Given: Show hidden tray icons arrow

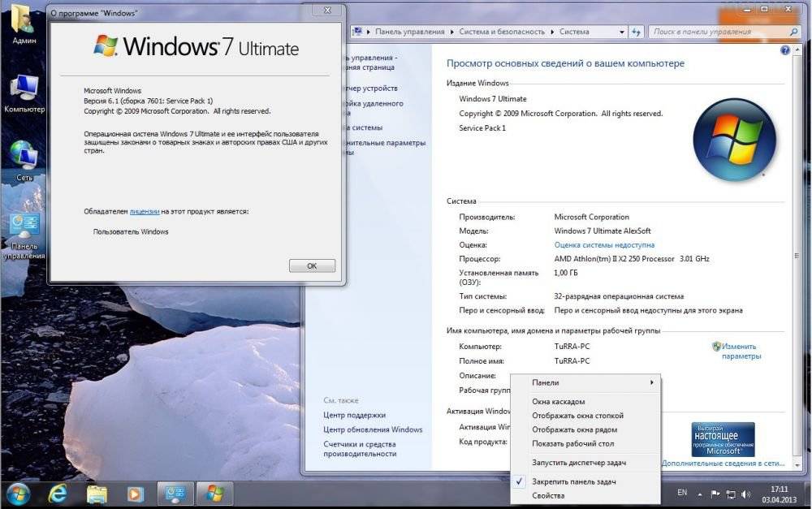Looking at the screenshot, I should [x=700, y=494].
